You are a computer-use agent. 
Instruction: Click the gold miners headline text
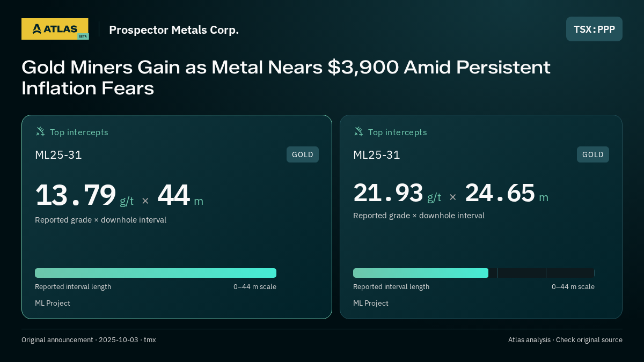(286, 78)
